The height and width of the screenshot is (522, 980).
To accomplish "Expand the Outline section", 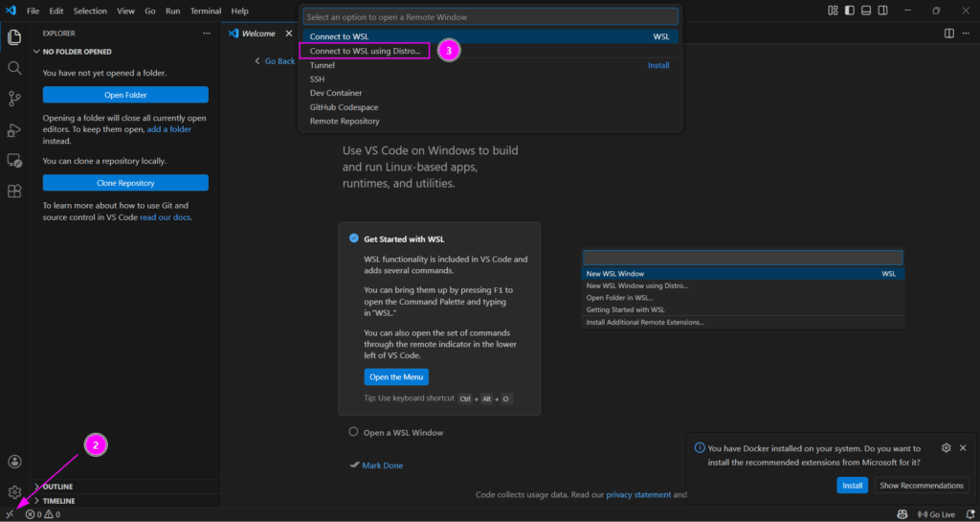I will 57,487.
